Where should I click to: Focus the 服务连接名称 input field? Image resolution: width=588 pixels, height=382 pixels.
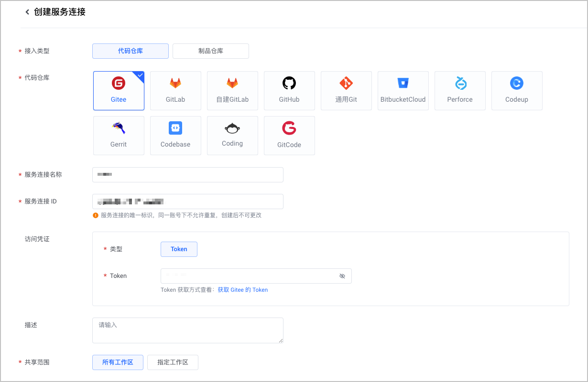[188, 175]
